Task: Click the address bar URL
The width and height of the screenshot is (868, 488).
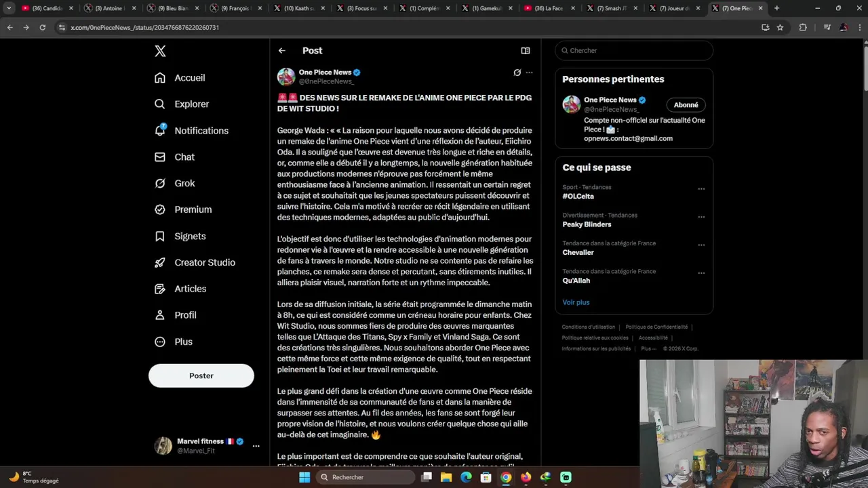Action: (144, 28)
